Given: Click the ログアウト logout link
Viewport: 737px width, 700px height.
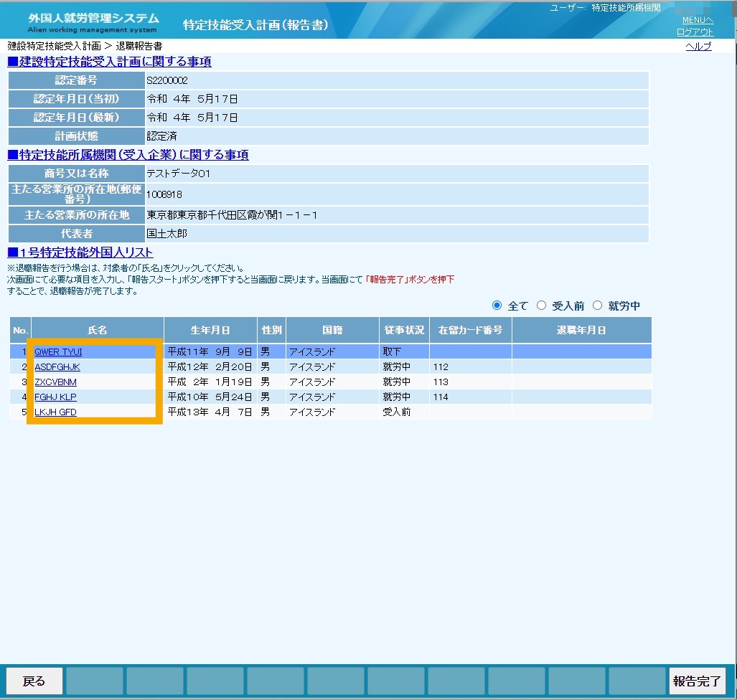Looking at the screenshot, I should (x=695, y=32).
